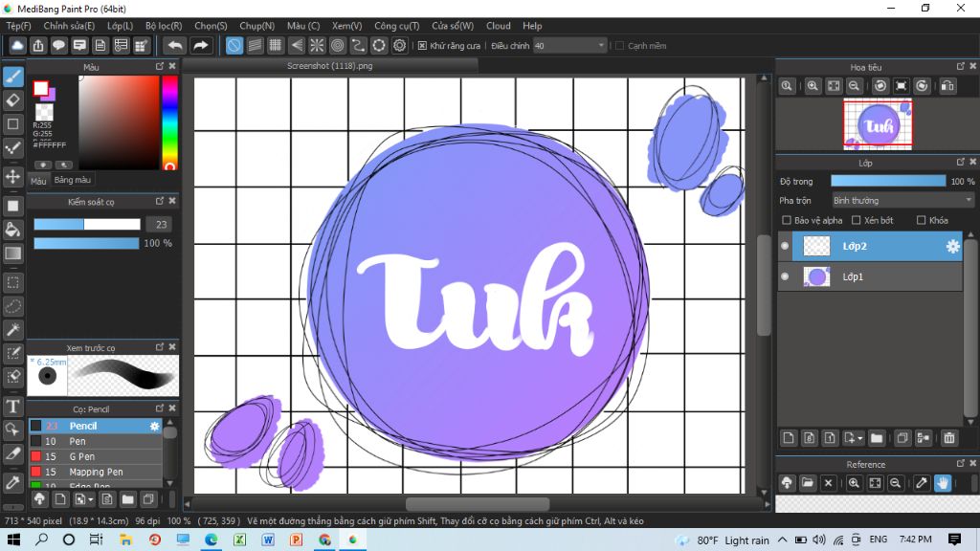Click the brush size value field 23
This screenshot has width=980, height=551.
pyautogui.click(x=161, y=224)
